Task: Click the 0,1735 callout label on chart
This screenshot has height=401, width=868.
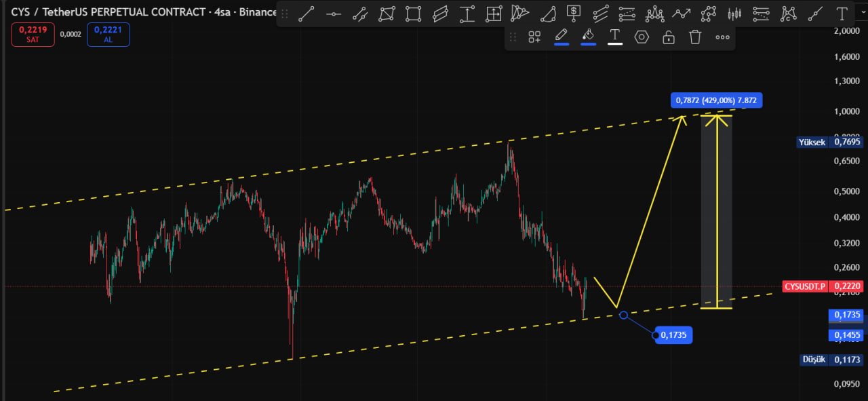Action: point(673,335)
